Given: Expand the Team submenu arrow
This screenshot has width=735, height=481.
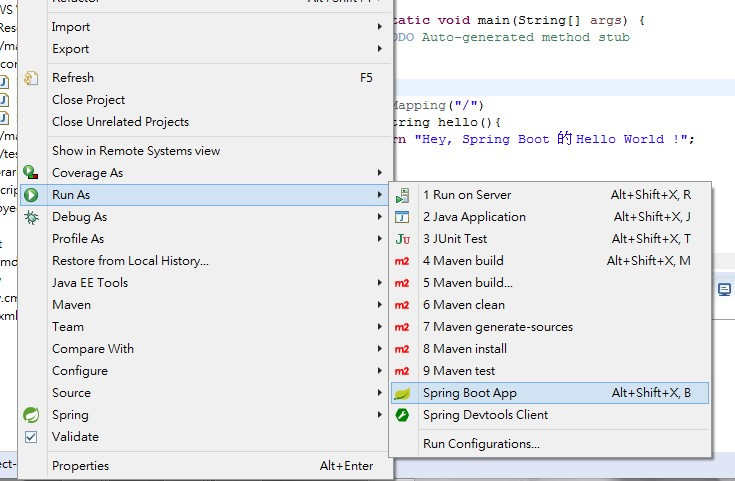Looking at the screenshot, I should (380, 327).
